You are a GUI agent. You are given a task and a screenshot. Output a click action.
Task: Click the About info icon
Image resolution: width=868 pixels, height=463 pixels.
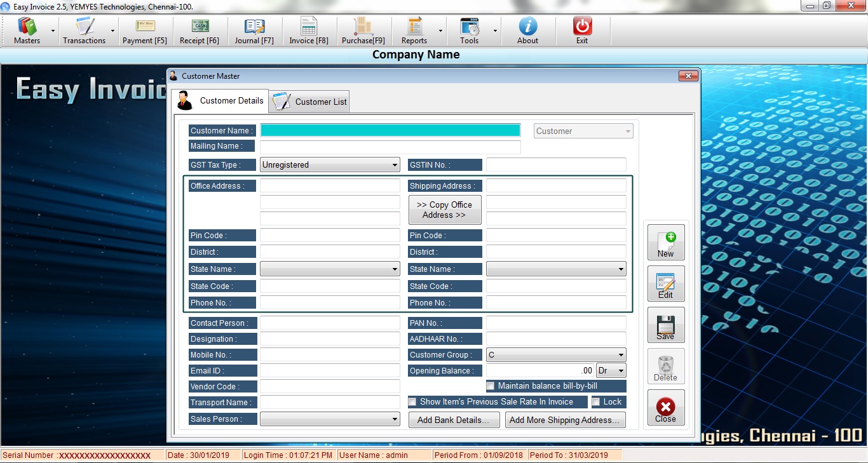[527, 30]
